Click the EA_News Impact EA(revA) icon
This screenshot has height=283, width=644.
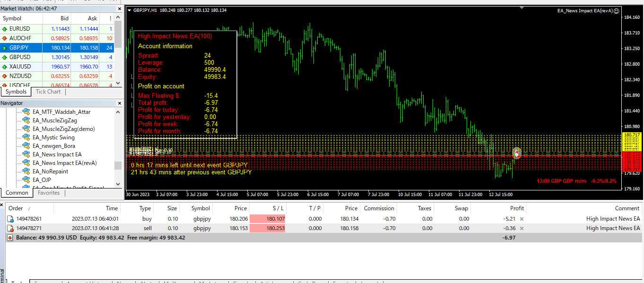pos(26,163)
